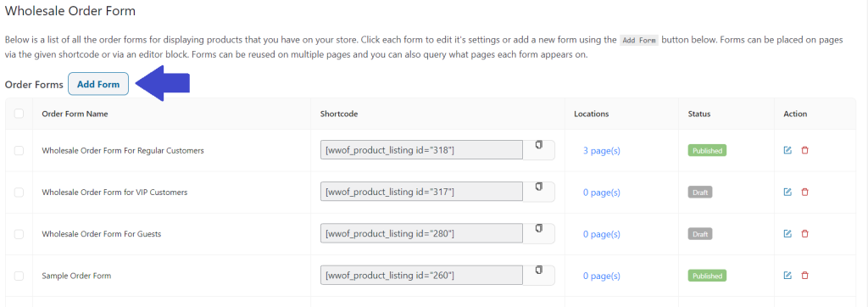The height and width of the screenshot is (307, 868).
Task: Delete the Regular Customers order form
Action: click(x=805, y=150)
